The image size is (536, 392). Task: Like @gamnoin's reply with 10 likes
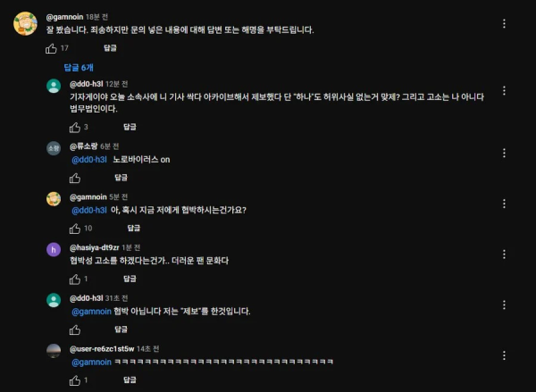(75, 229)
